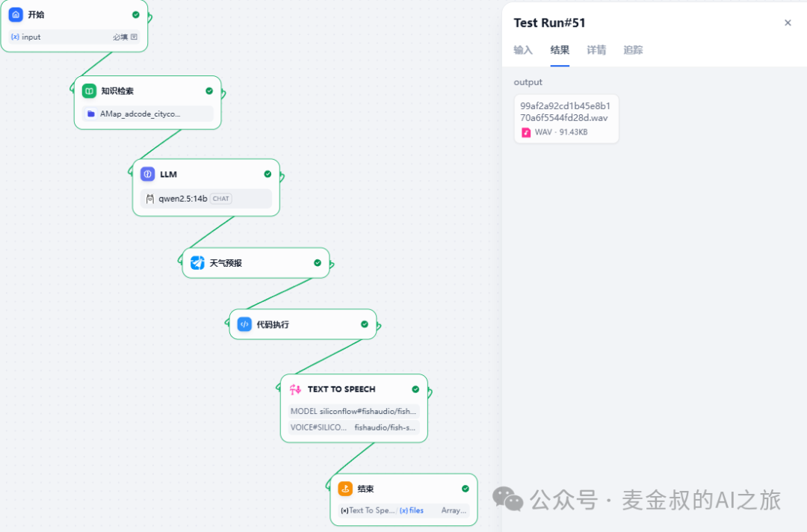The image size is (807, 532).
Task: Click the orange 结束 node icon
Action: pos(345,489)
